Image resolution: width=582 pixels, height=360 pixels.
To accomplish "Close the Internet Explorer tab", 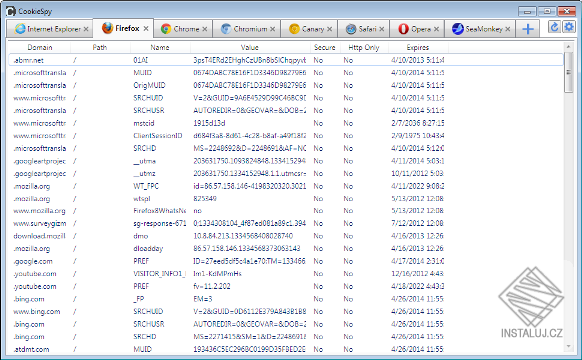I will (x=86, y=29).
